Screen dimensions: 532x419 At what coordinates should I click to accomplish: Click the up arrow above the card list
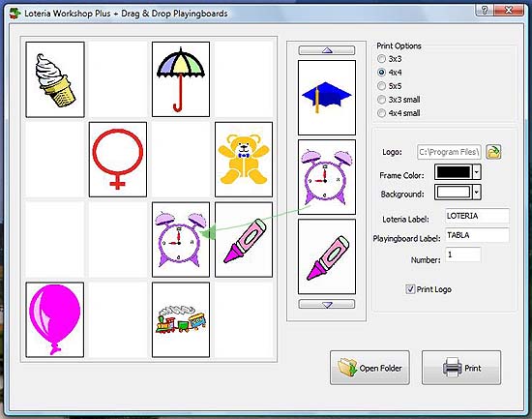(327, 50)
